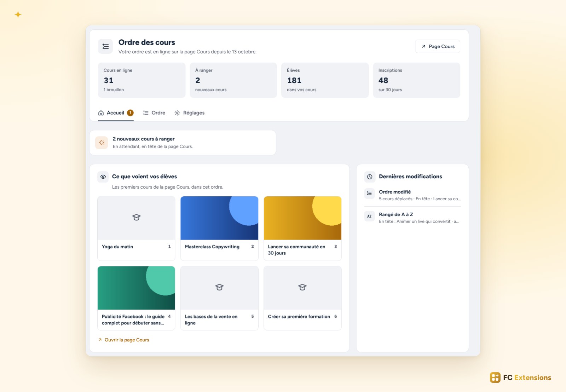
Task: Click the graduation cap on Créer sa première formation
Action: click(302, 287)
